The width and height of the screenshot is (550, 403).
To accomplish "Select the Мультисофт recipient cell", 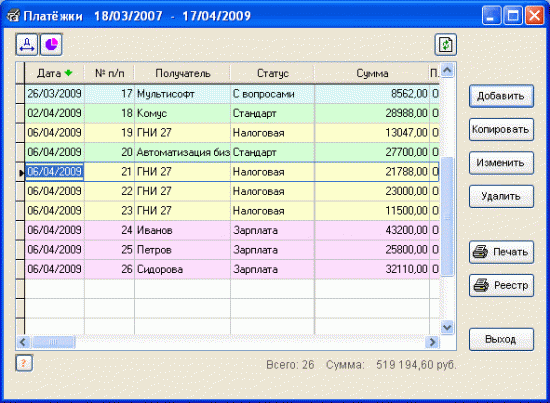I will click(182, 94).
